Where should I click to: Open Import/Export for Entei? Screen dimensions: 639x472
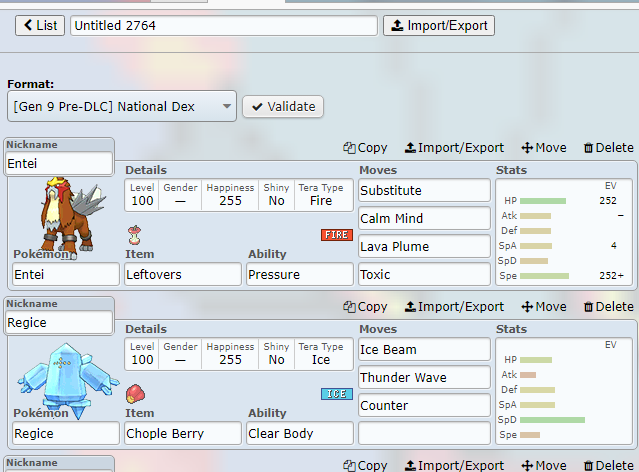pos(454,148)
